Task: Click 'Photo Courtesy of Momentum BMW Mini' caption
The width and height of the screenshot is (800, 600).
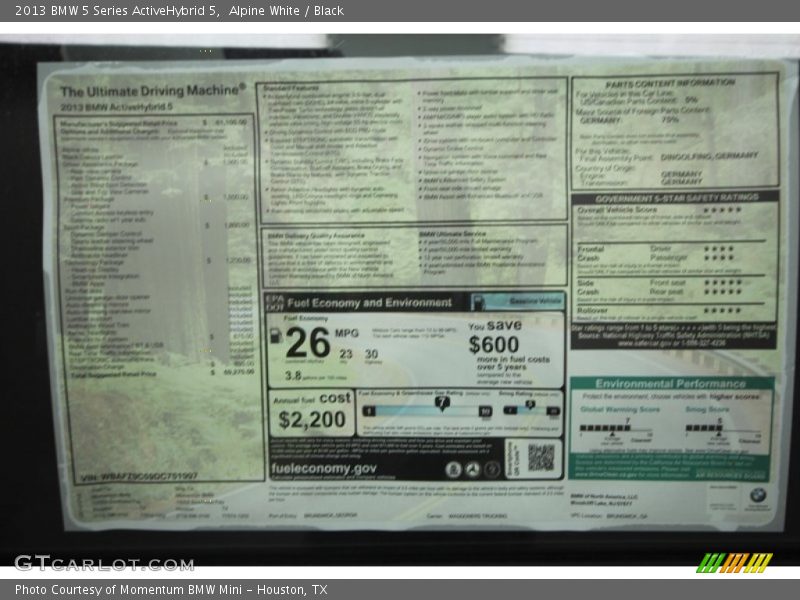Action: (x=129, y=590)
